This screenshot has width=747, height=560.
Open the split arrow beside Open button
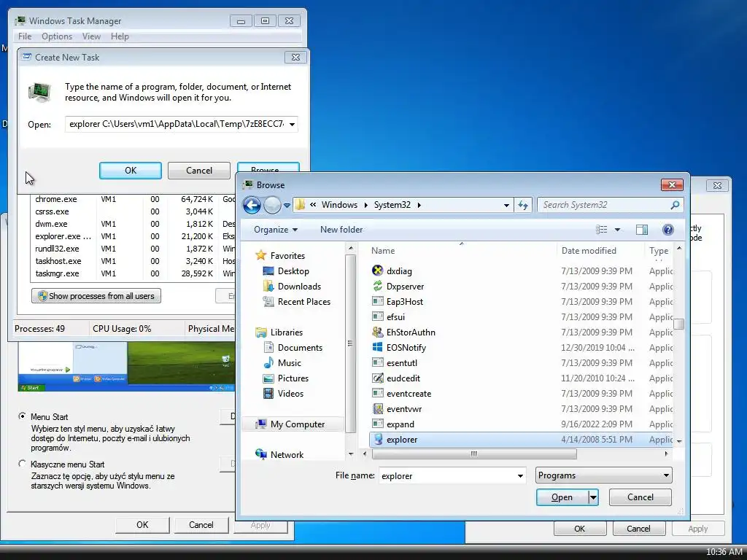point(593,497)
